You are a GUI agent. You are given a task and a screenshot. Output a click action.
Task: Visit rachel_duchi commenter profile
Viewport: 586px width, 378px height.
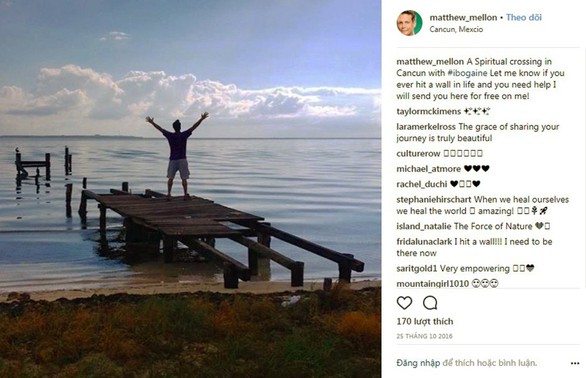click(422, 184)
